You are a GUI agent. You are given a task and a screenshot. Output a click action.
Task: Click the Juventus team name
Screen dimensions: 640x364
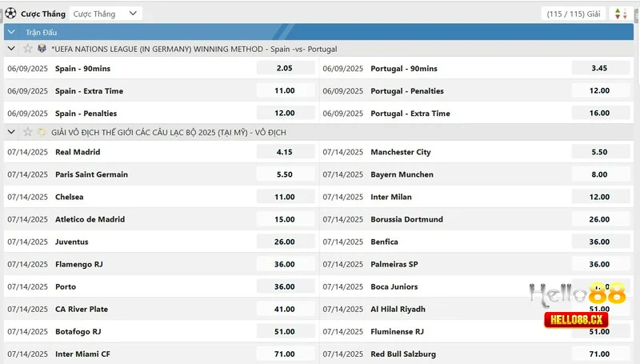(x=71, y=242)
